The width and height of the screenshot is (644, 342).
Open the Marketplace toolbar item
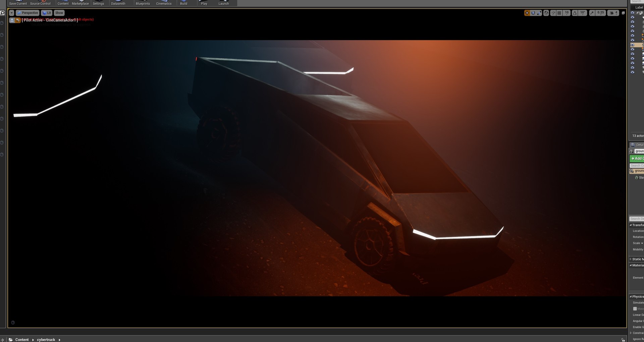tap(80, 3)
